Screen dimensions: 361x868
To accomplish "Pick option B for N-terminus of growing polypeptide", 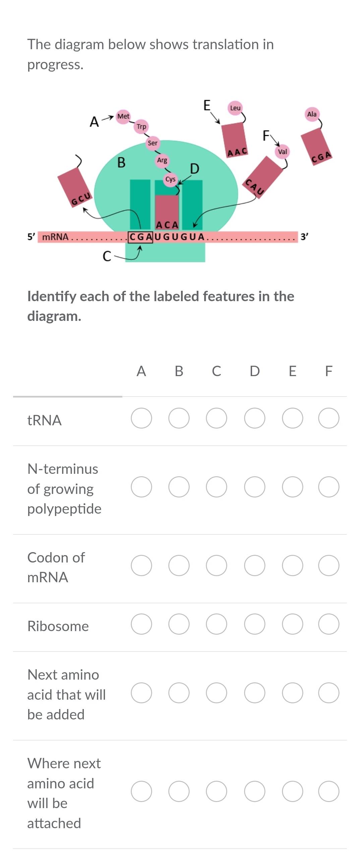I will click(179, 487).
